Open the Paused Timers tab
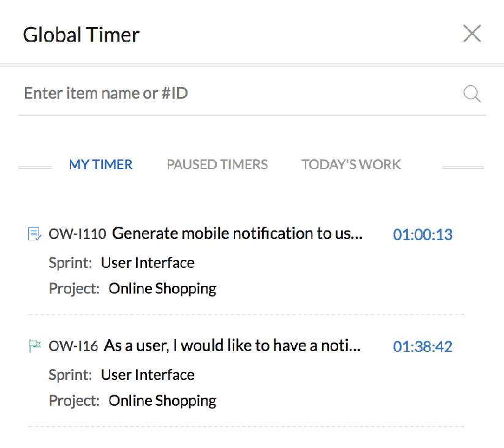The width and height of the screenshot is (504, 448). coord(217,164)
